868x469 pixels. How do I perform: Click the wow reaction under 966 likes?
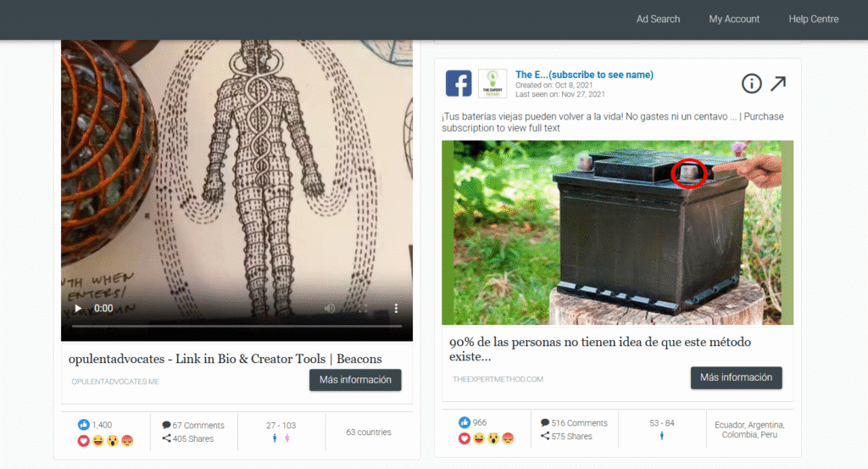(x=493, y=438)
